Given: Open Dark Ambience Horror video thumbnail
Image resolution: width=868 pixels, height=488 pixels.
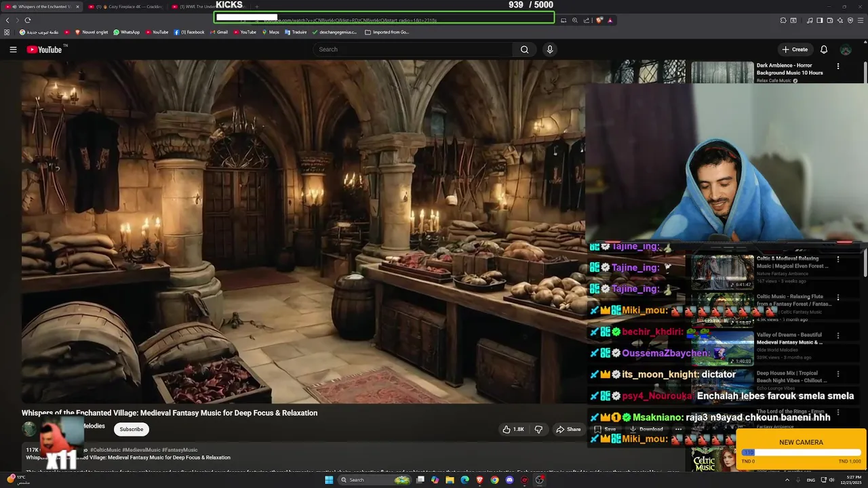Looking at the screenshot, I should [x=722, y=72].
